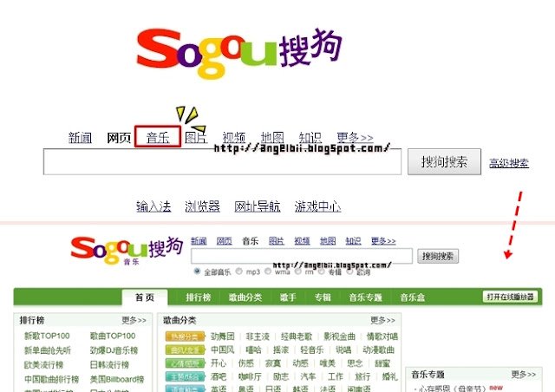The height and width of the screenshot is (392, 555).
Task: Open the 欧美流行榜 link
Action: point(43,365)
